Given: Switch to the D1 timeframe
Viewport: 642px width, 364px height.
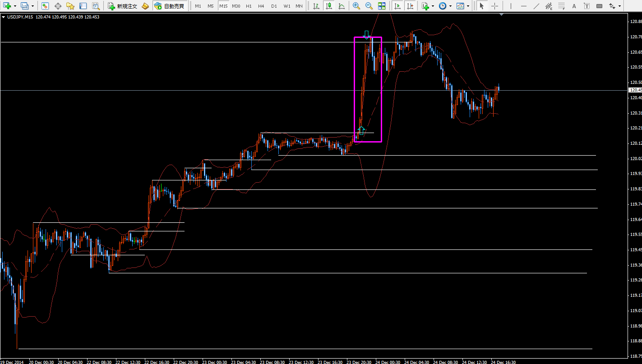Looking at the screenshot, I should point(274,6).
